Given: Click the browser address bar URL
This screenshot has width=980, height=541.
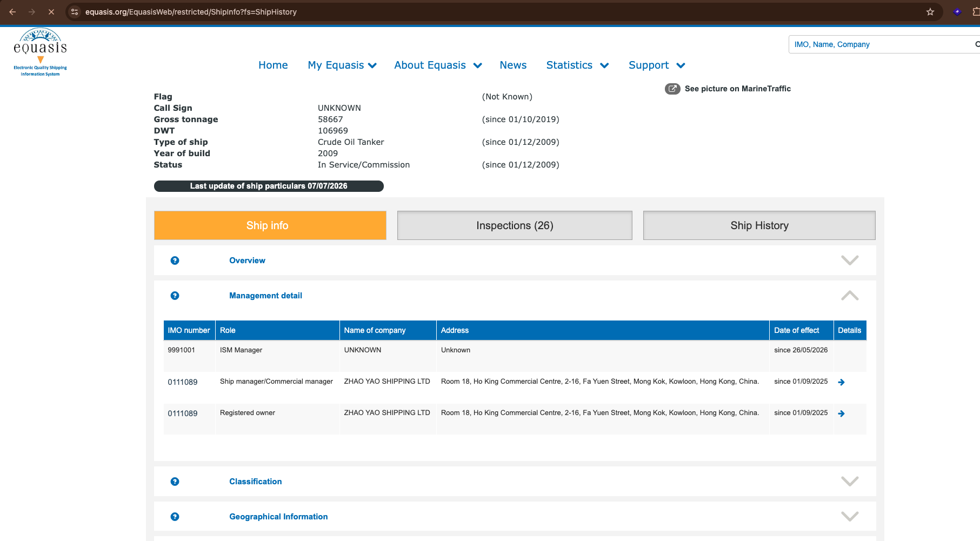Looking at the screenshot, I should click(191, 12).
